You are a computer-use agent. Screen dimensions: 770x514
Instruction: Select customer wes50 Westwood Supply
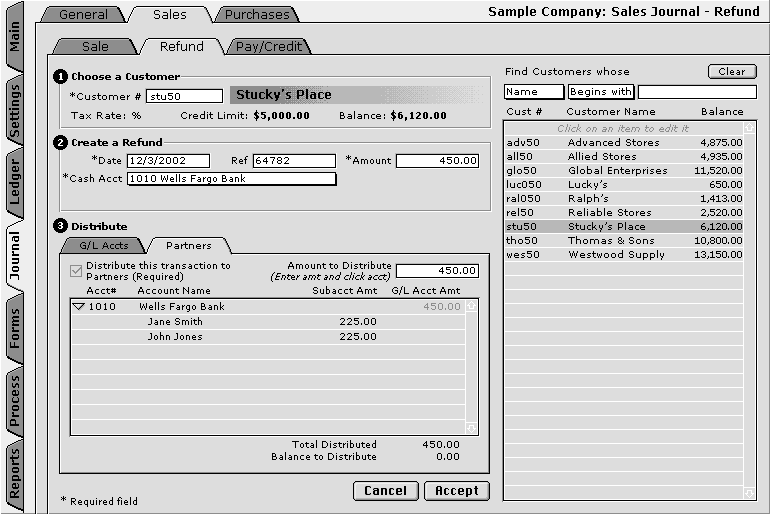pyautogui.click(x=624, y=254)
